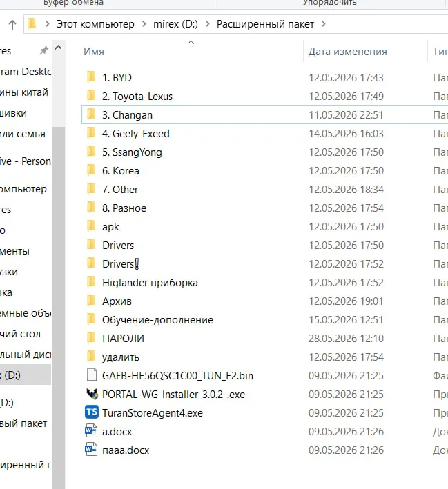Click the folder icon of Обучение-дополнение
This screenshot has width=448, height=489.
coord(91,319)
